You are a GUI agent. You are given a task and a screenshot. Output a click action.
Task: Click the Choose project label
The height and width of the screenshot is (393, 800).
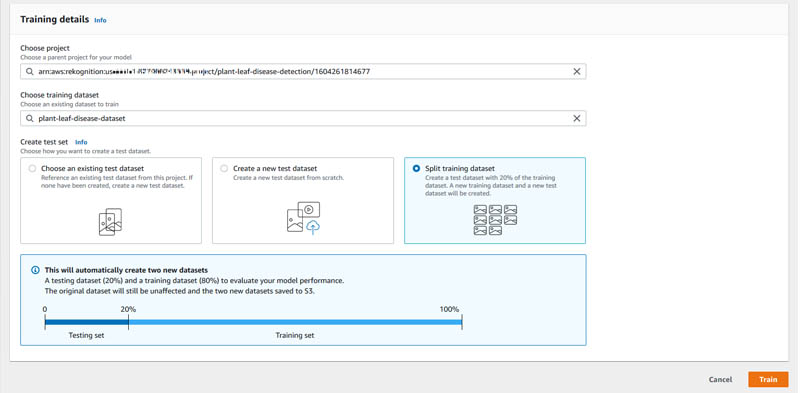pyautogui.click(x=45, y=48)
